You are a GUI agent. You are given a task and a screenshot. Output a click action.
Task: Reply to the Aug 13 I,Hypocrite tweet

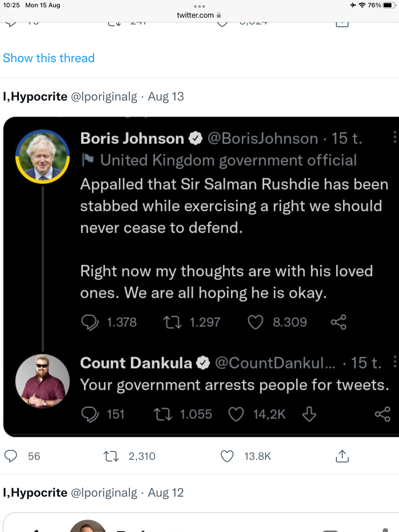click(x=11, y=456)
